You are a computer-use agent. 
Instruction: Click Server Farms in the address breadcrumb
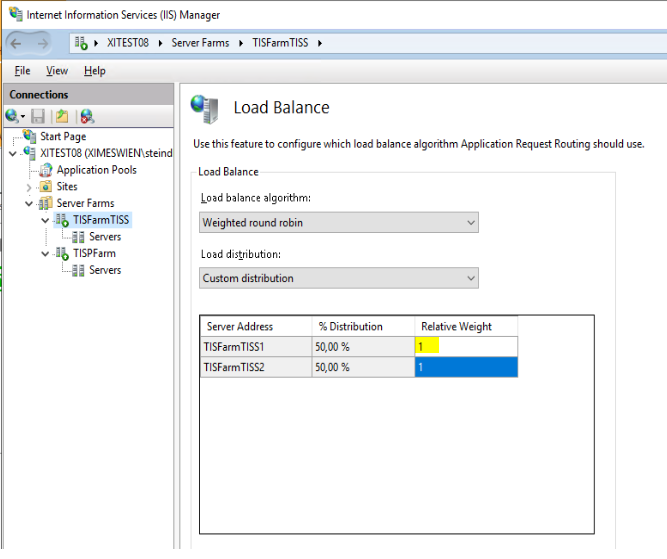200,43
